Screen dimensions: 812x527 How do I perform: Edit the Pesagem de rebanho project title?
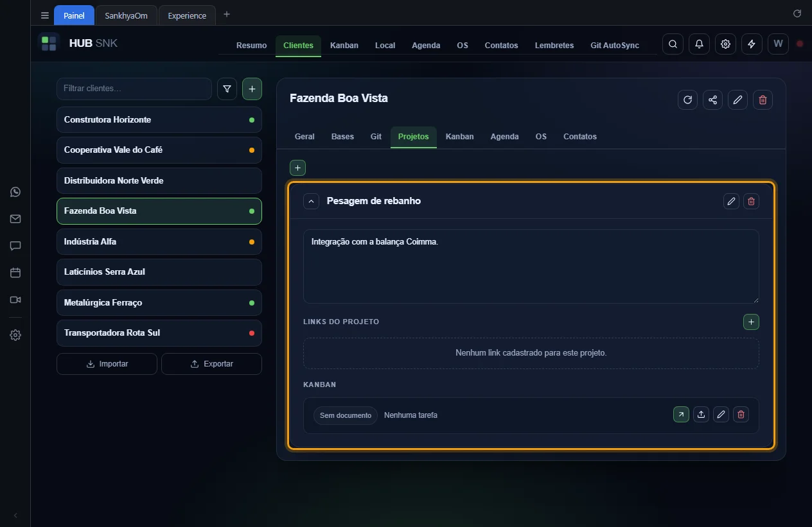coord(731,202)
